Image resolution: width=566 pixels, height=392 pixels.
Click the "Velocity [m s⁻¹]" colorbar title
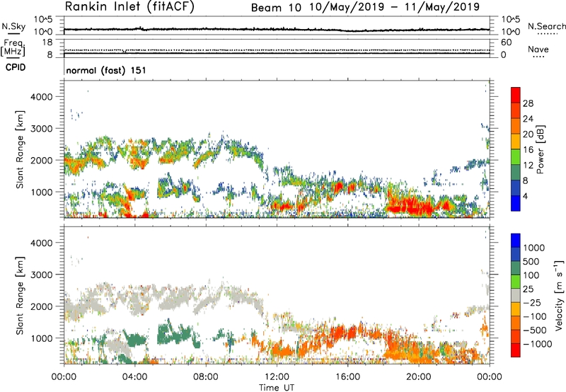click(559, 295)
